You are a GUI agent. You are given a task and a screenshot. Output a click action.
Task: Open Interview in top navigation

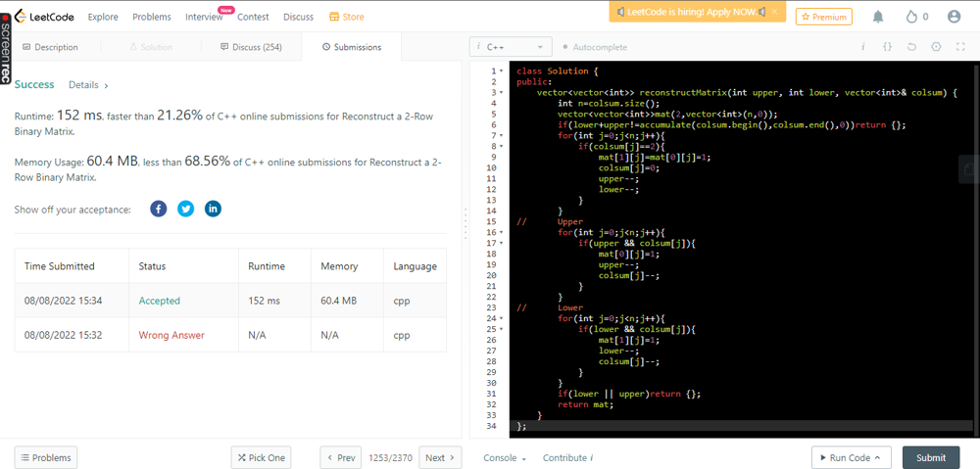[x=205, y=17]
